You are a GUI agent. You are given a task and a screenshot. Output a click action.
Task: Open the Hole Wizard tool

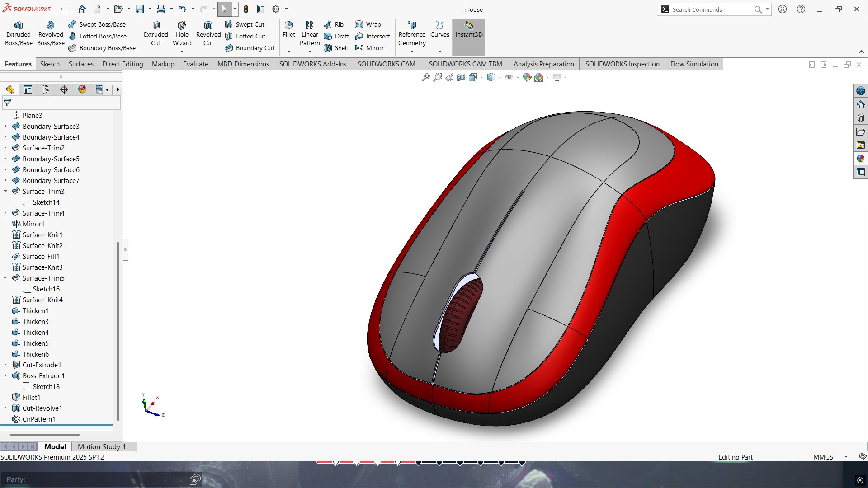coord(182,34)
